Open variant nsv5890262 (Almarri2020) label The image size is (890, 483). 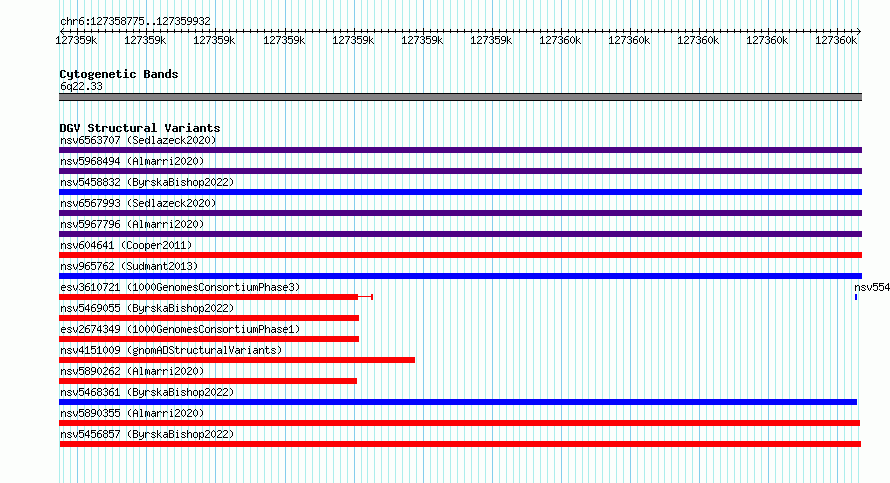[132, 371]
